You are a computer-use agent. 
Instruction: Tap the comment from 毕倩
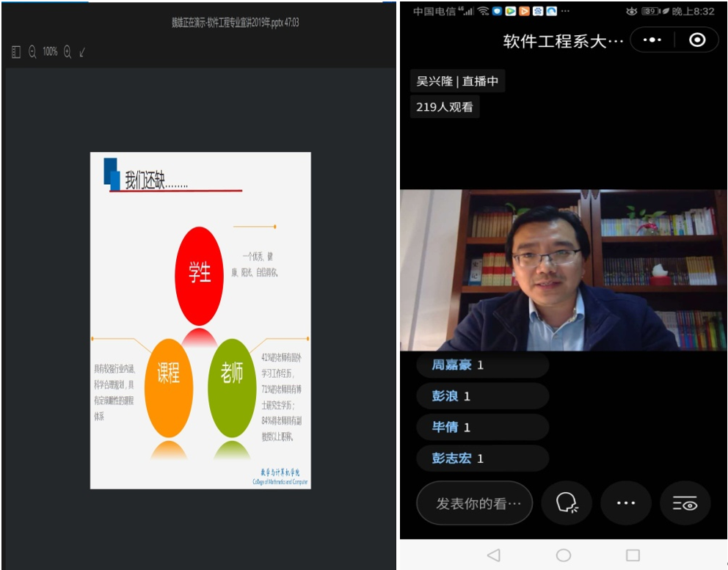482,427
